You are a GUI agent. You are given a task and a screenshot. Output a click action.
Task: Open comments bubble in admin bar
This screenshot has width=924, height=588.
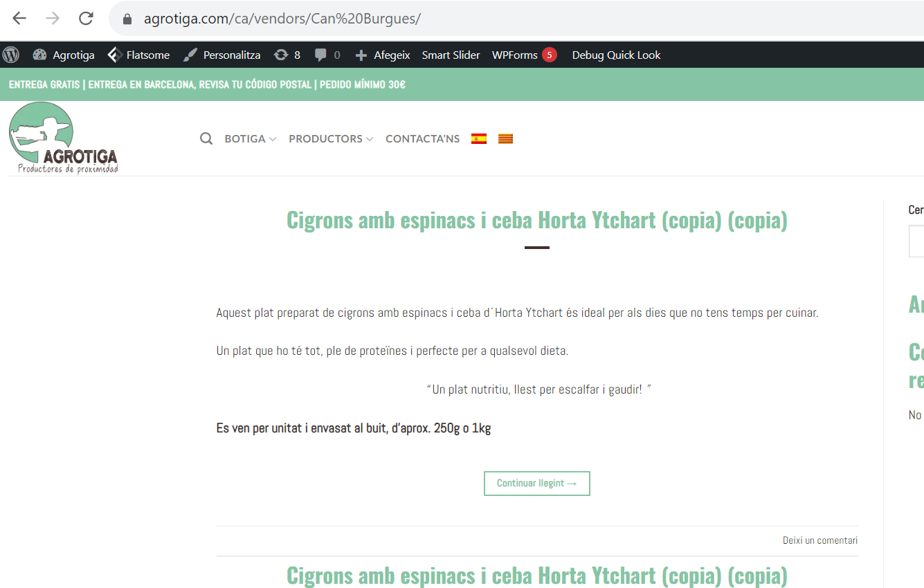coord(327,55)
